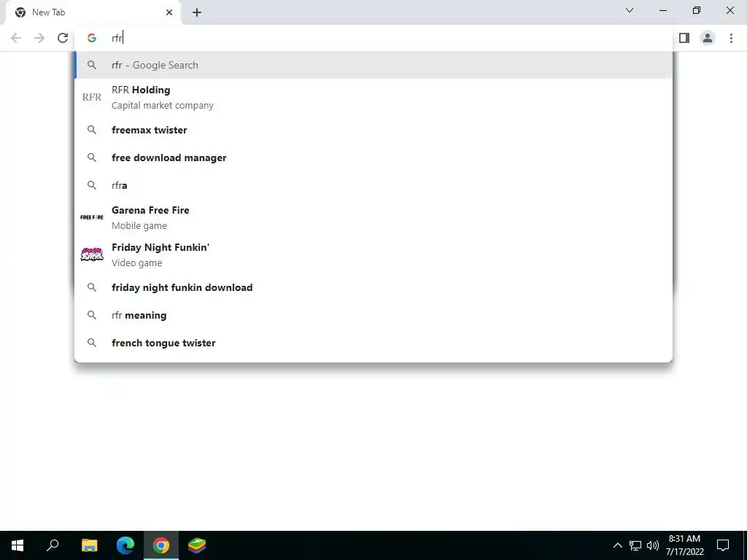Click the browser Forward arrow
747x560 pixels.
pos(39,38)
